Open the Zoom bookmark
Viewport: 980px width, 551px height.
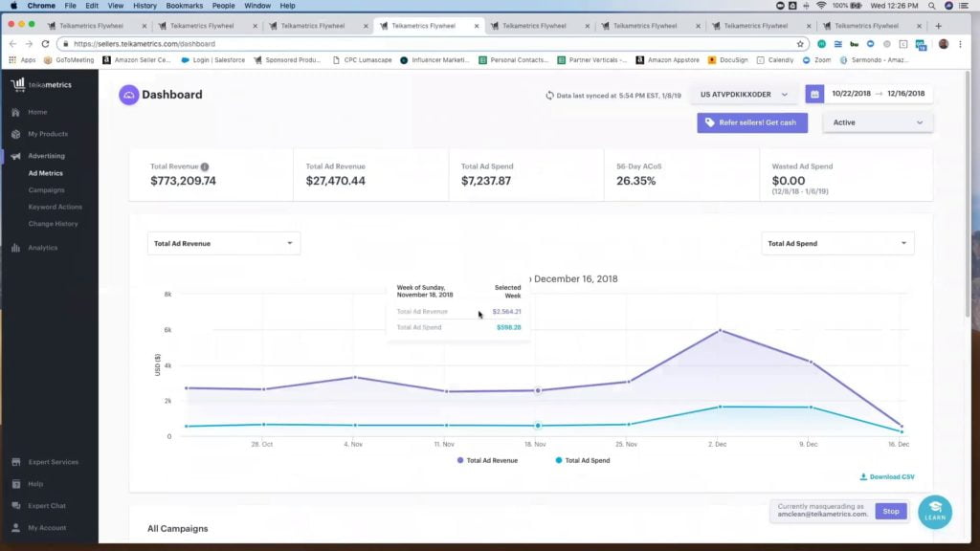click(817, 60)
